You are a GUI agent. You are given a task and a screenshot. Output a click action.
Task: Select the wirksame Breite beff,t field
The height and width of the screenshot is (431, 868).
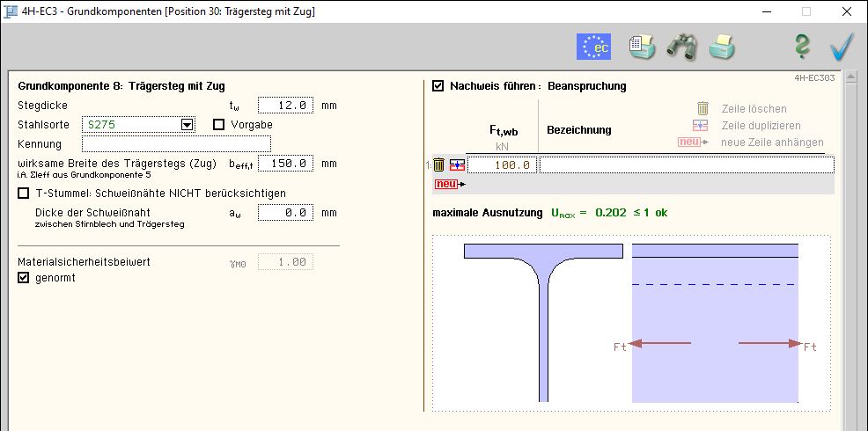click(285, 164)
